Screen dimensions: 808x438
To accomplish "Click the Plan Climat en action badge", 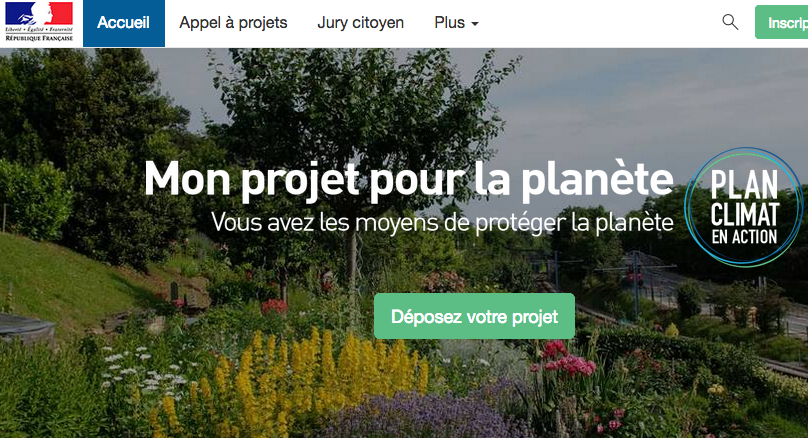I will coord(743,207).
